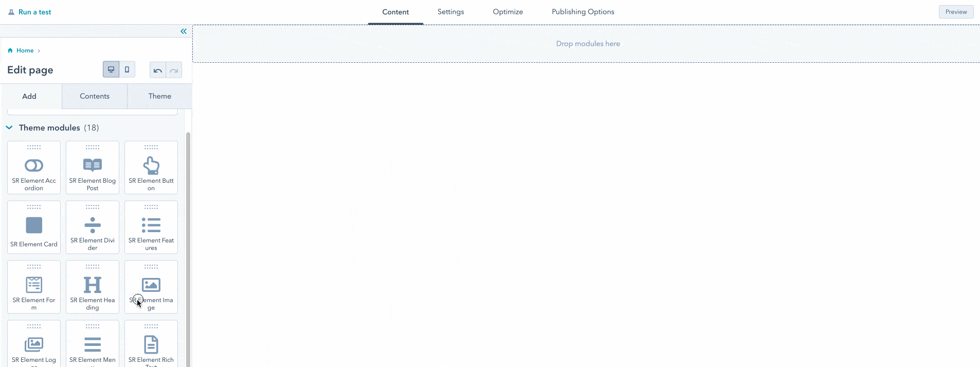Open the Publishing Options tab
This screenshot has width=980, height=367.
[x=583, y=12]
